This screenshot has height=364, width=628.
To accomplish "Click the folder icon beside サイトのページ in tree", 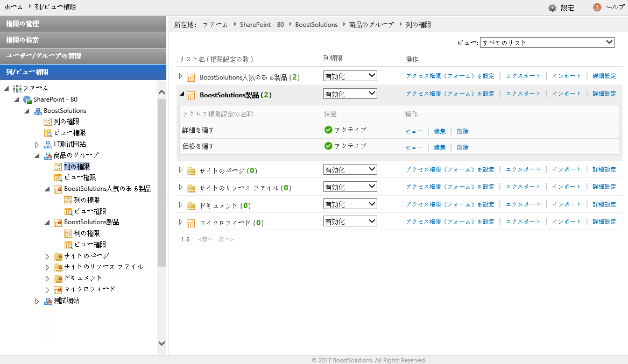I will coord(58,256).
